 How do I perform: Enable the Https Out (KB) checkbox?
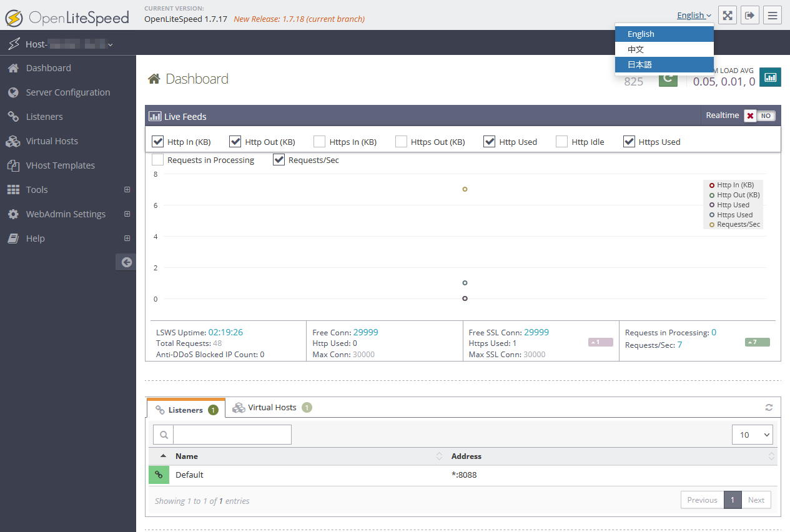click(402, 142)
